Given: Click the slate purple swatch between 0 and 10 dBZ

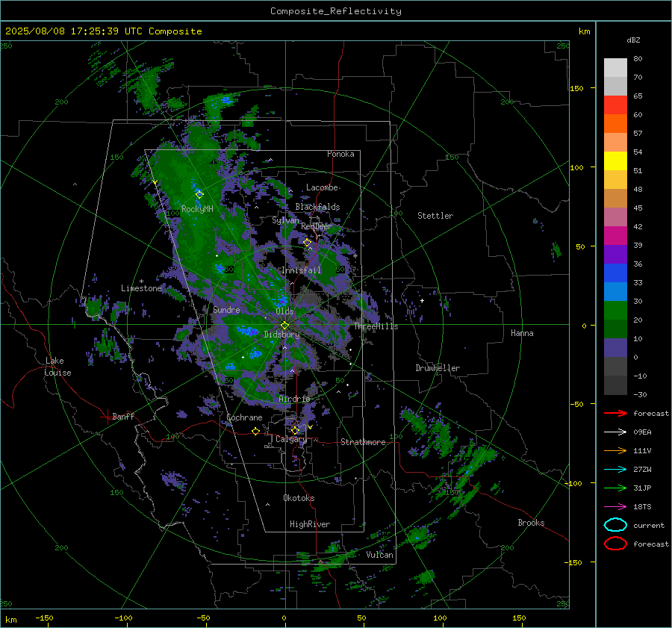Looking at the screenshot, I should (x=615, y=348).
